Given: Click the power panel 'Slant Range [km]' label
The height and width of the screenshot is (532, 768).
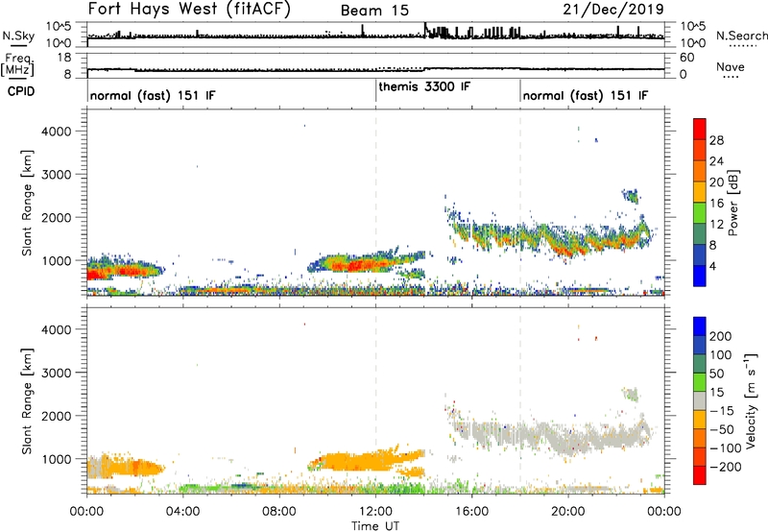Looking at the screenshot, I should click(x=27, y=203).
